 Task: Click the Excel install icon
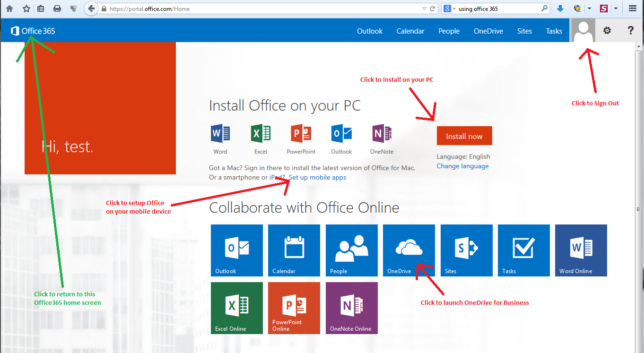point(261,134)
